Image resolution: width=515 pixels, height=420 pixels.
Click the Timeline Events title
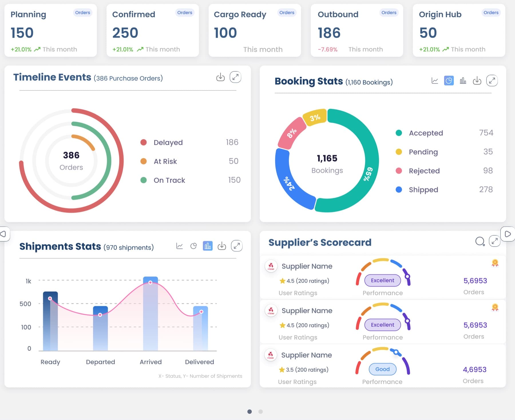click(52, 77)
